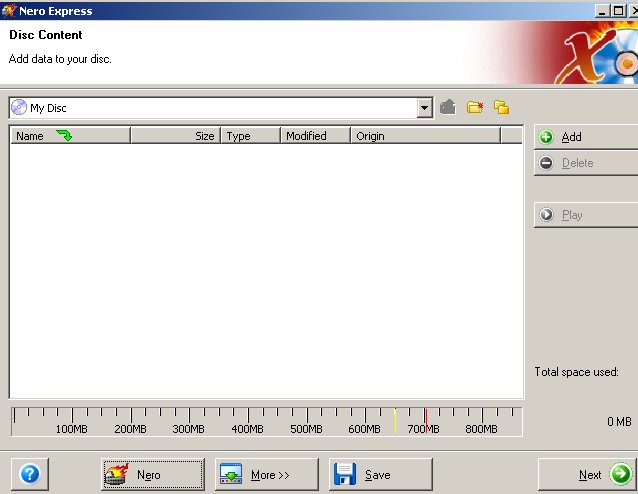Click the green arrow in Name column
The width and height of the screenshot is (638, 494).
[x=64, y=136]
